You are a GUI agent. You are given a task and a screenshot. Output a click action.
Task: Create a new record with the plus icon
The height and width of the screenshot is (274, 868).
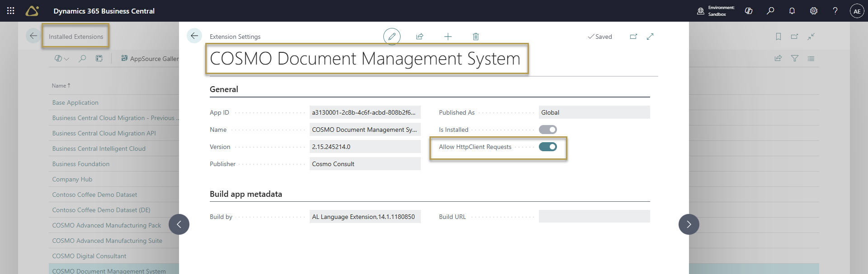(448, 37)
